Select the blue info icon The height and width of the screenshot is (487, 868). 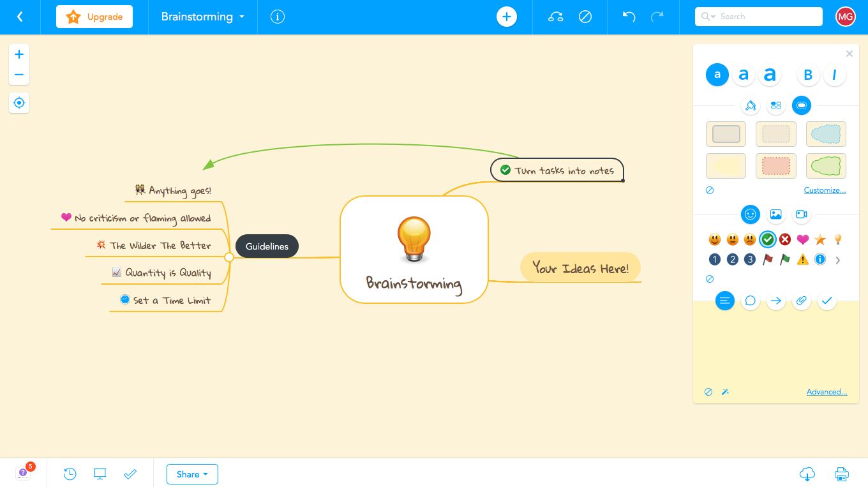click(820, 260)
